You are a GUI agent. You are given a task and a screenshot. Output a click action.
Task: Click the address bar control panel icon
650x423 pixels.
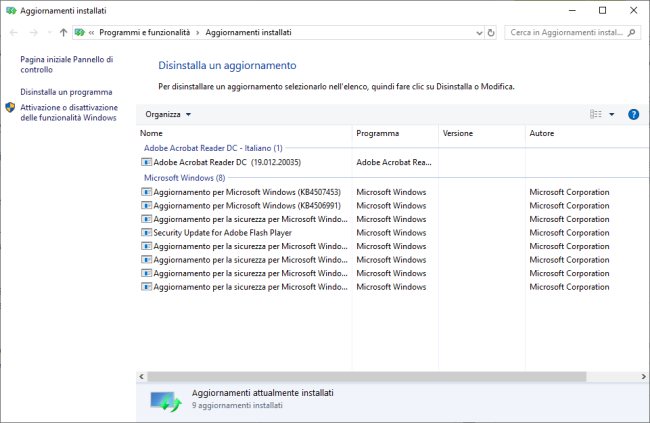pos(79,32)
